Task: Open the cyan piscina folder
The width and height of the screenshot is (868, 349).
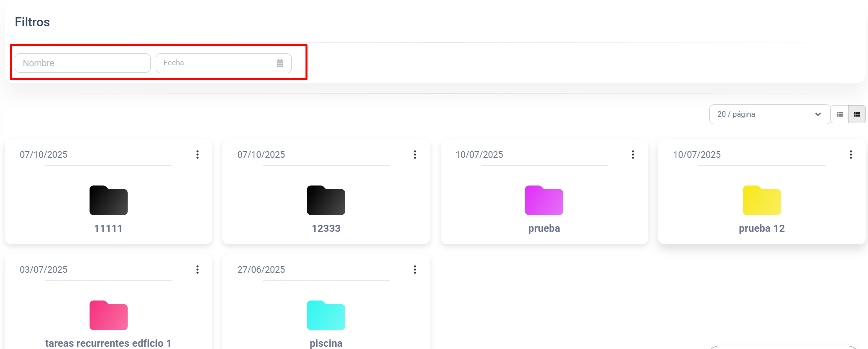Action: coord(326,315)
